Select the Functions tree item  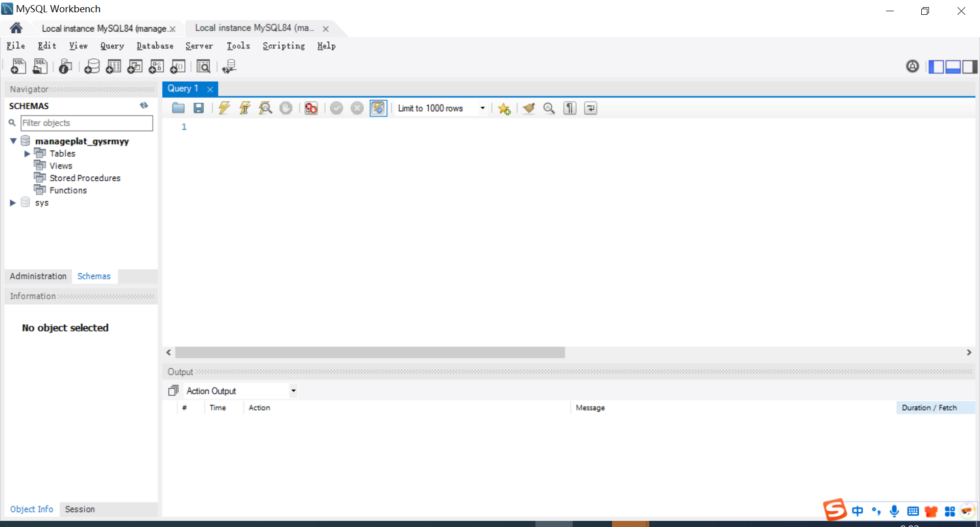[68, 190]
